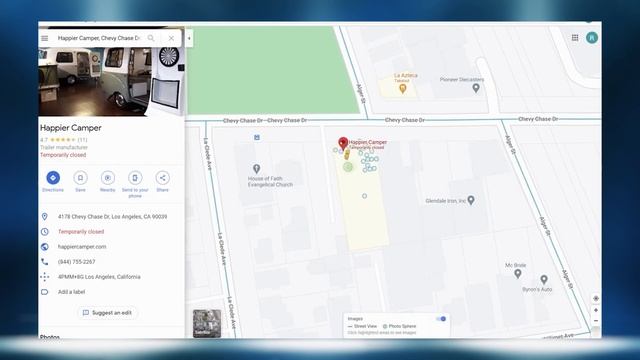Click the globe icon beside website
The height and width of the screenshot is (360, 640).
tap(44, 247)
